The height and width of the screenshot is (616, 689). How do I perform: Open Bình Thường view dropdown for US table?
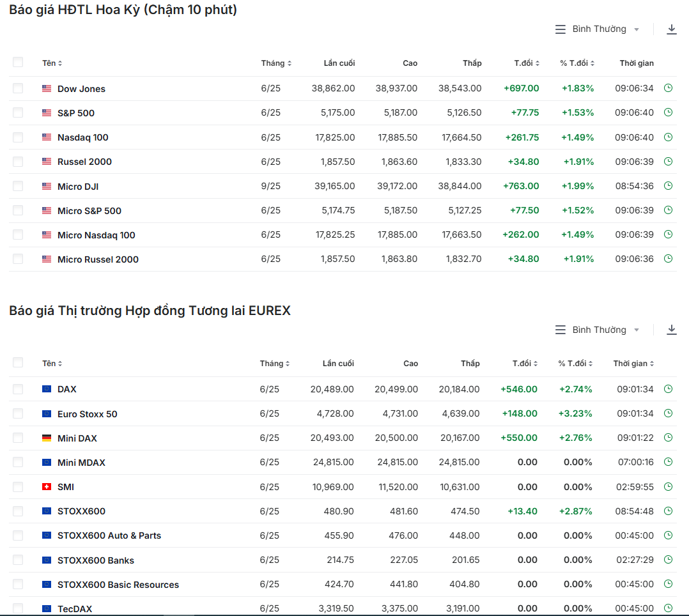tap(597, 29)
